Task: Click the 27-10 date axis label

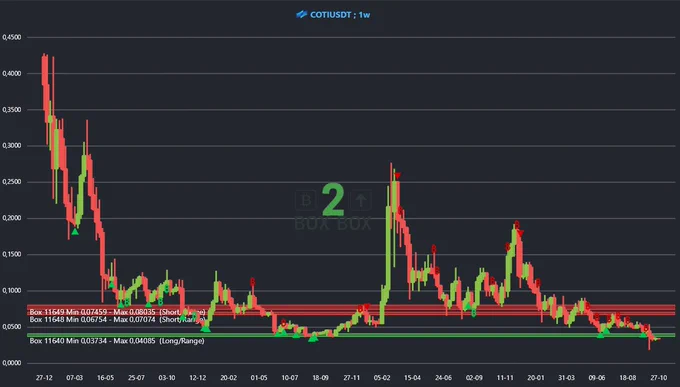Action: 658,378
